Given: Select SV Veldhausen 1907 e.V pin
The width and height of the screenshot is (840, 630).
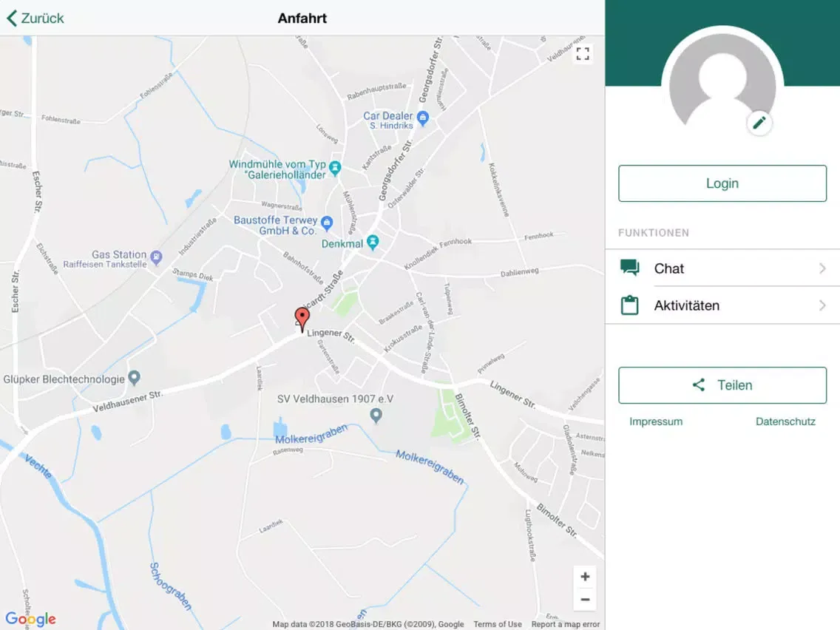Looking at the screenshot, I should tap(376, 415).
